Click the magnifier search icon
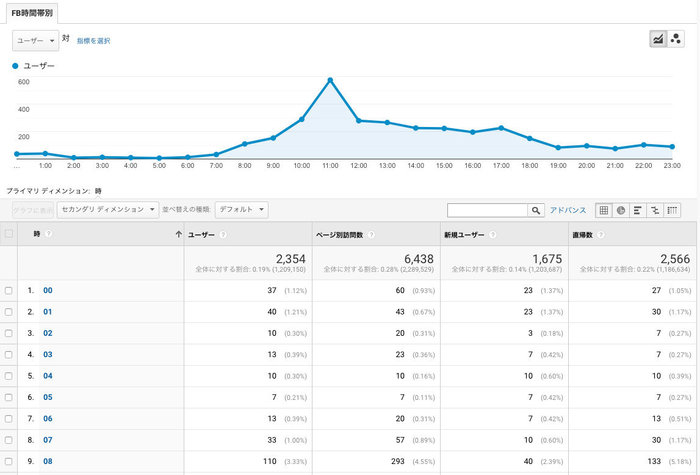The height and width of the screenshot is (475, 700). tap(536, 210)
